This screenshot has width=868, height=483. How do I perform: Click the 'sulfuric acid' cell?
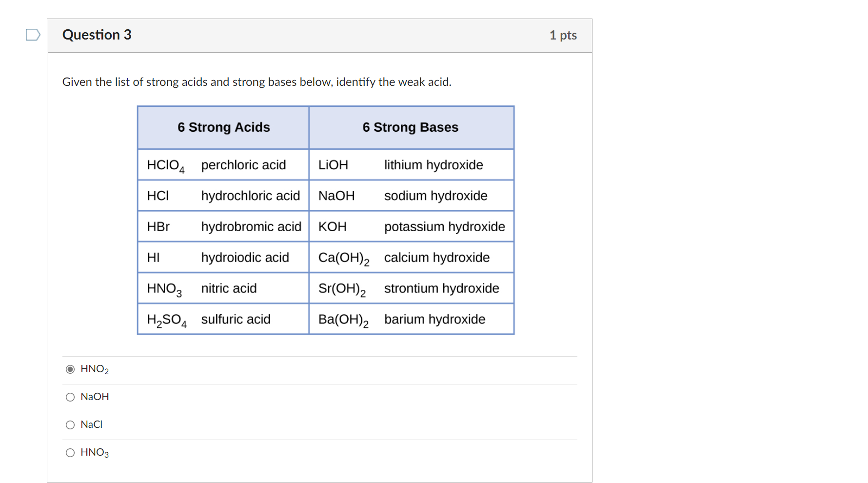[x=236, y=319]
